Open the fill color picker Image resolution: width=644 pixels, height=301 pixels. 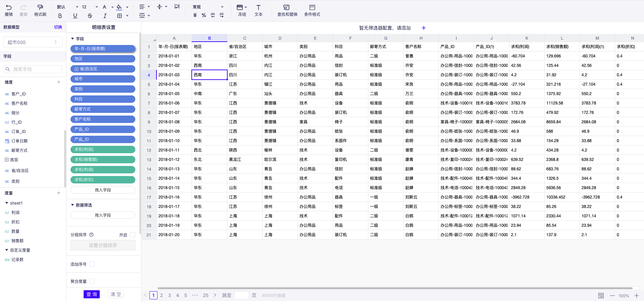coord(127,7)
